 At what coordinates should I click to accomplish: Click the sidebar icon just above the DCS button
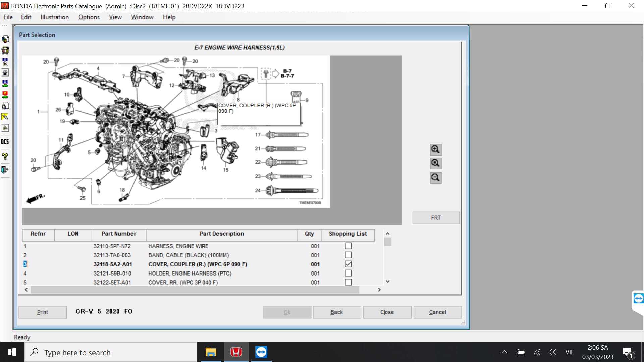pos(5,128)
